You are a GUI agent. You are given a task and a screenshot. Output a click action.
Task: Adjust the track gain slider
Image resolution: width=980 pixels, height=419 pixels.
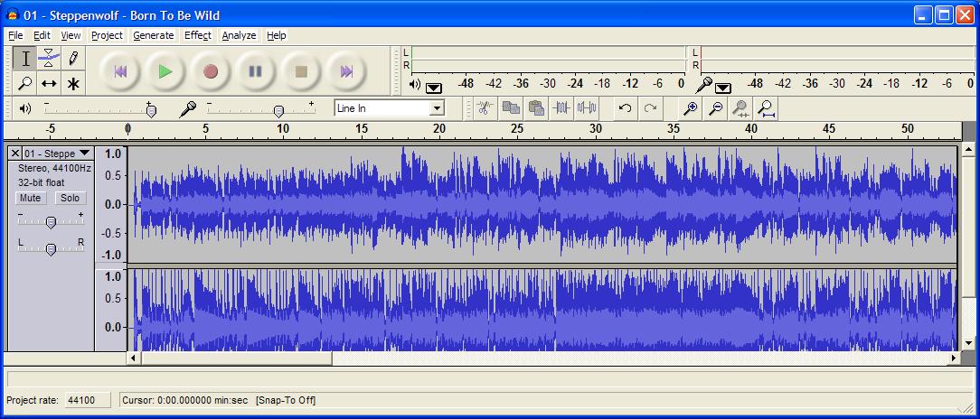pos(52,221)
